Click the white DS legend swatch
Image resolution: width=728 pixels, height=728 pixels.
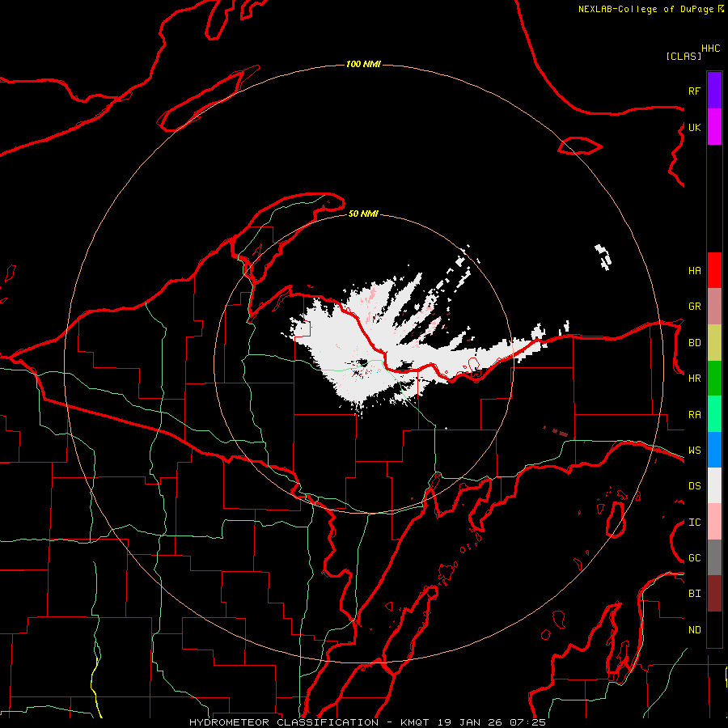point(714,485)
